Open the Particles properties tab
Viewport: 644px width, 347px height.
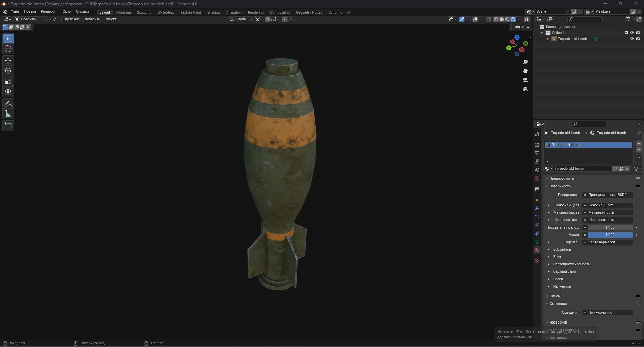coord(537,216)
